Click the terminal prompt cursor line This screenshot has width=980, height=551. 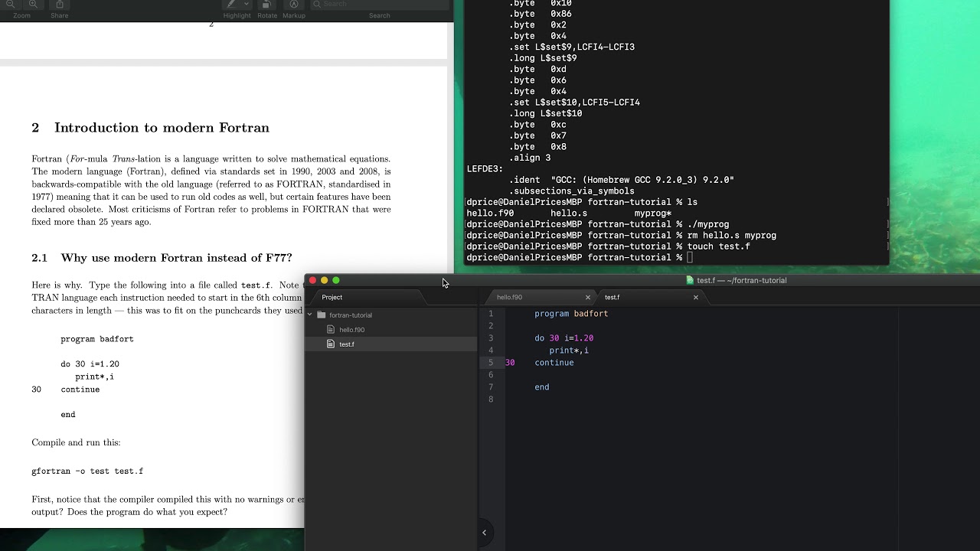click(x=579, y=258)
